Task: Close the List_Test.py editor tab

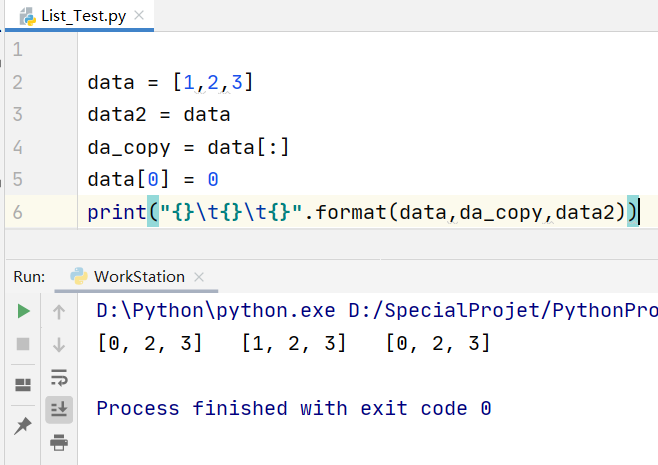Action: (x=138, y=16)
